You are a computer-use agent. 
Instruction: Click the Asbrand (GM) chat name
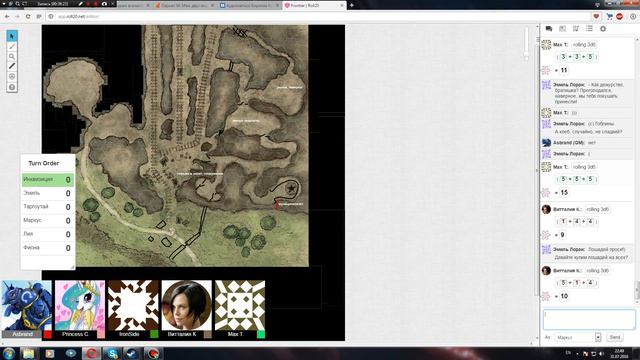pyautogui.click(x=569, y=142)
